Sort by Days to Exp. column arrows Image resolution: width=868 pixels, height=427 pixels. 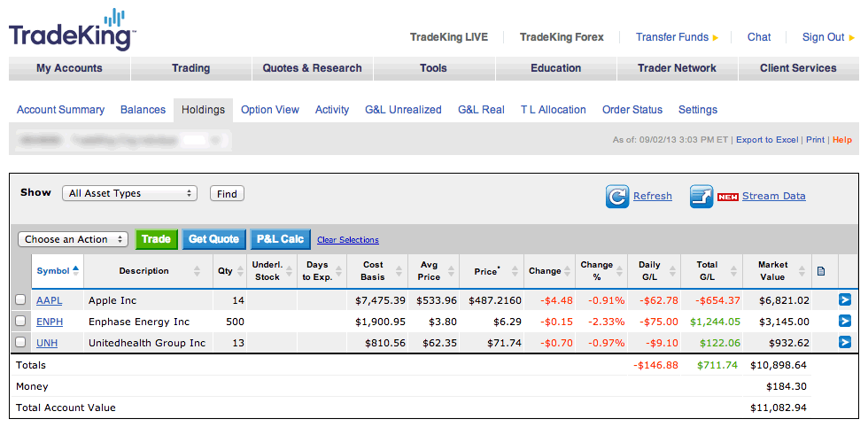[340, 271]
